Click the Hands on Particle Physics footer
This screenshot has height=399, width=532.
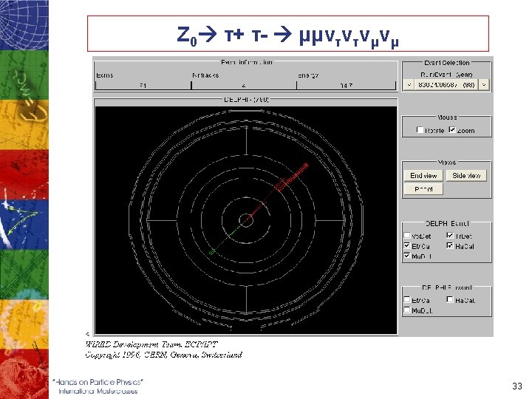pyautogui.click(x=98, y=386)
